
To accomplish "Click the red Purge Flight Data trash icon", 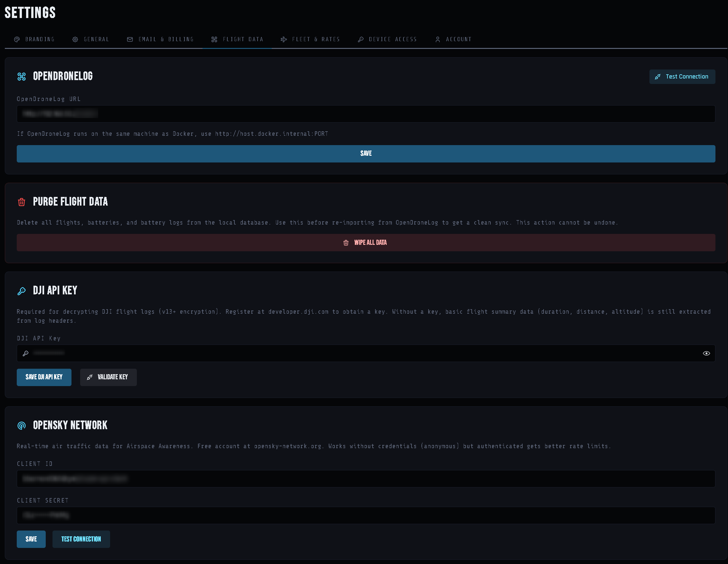I will (22, 202).
